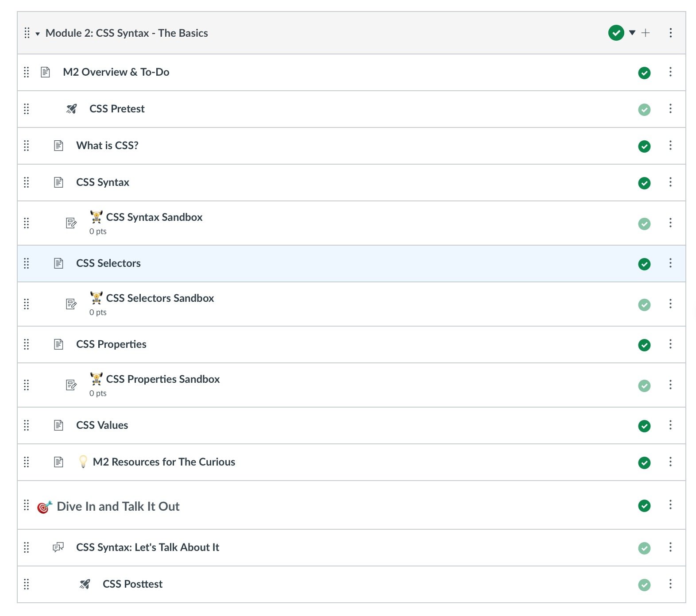This screenshot has width=696, height=616.
Task: Click the drag handle for CSS Selectors row
Action: (27, 263)
